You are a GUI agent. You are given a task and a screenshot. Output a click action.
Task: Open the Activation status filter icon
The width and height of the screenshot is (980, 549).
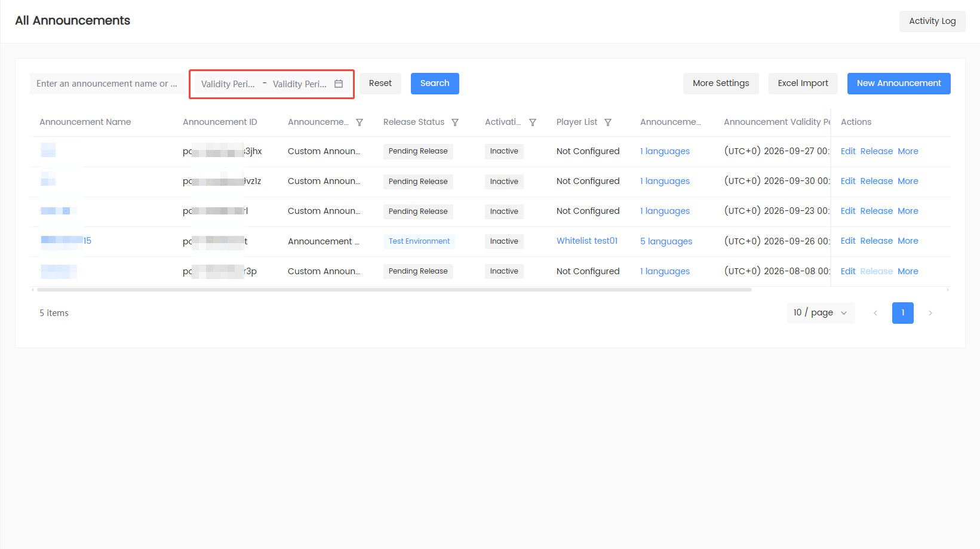(533, 122)
